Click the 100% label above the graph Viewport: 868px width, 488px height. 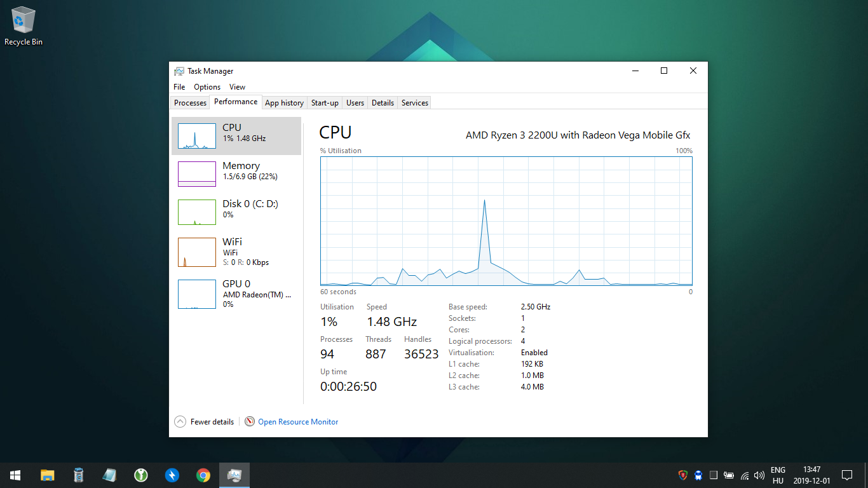pos(684,151)
